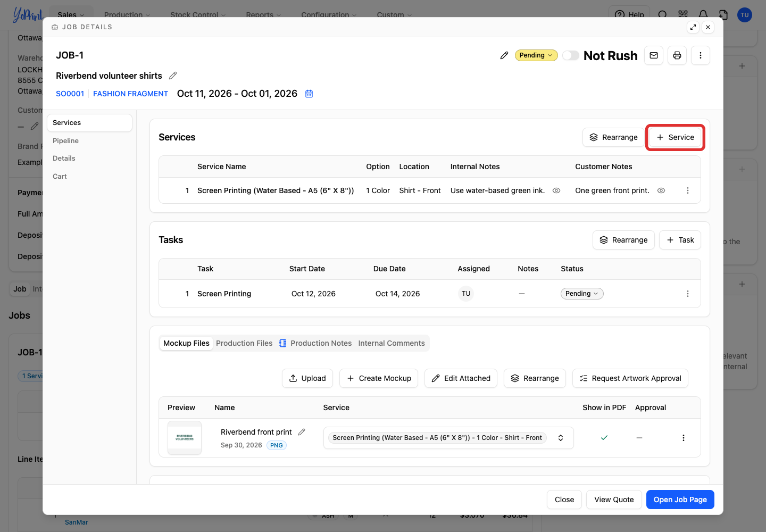The height and width of the screenshot is (532, 766).
Task: Toggle the Not Rush switch
Action: pos(571,55)
